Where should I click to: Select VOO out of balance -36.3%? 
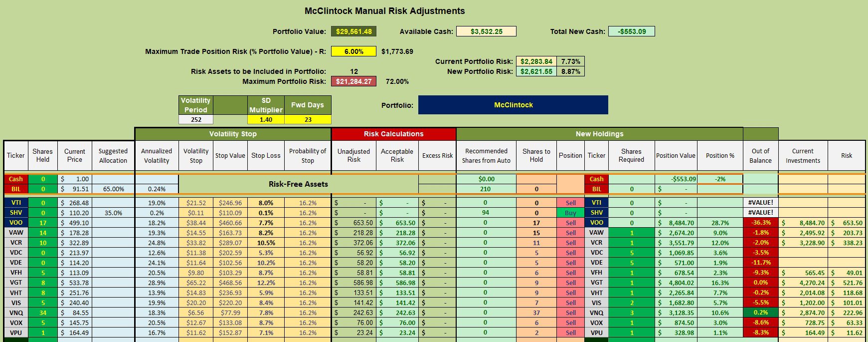[761, 223]
